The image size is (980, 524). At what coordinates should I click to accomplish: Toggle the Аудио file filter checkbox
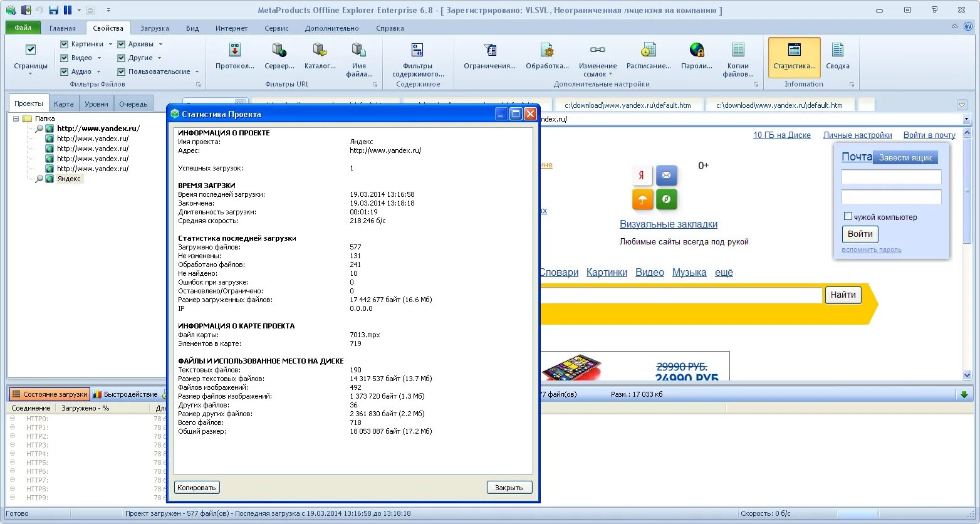pos(64,71)
